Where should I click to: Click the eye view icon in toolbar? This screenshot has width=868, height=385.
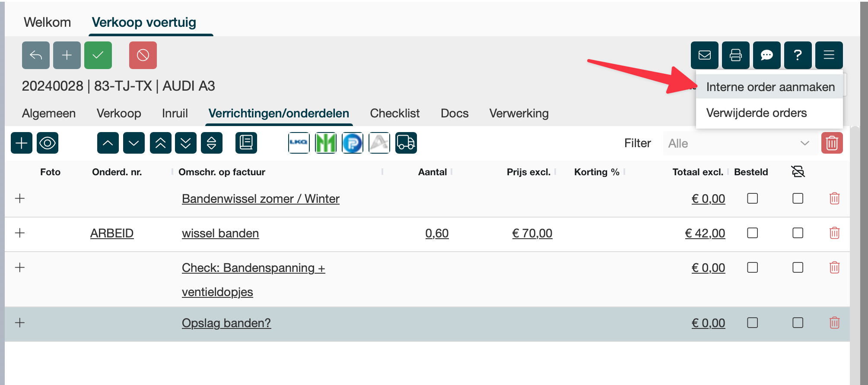pos(48,143)
